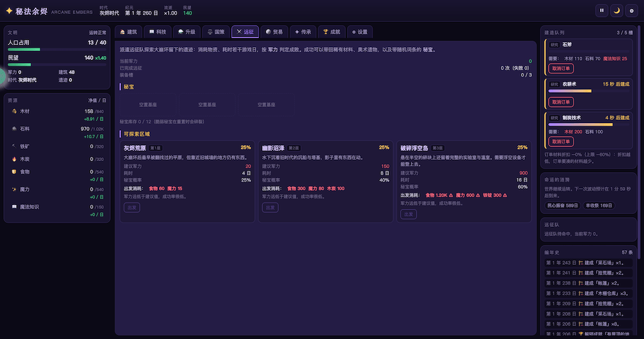This screenshot has height=339, width=644.
Task: Click the charcoal 木炭 flame icon
Action: (x=14, y=159)
